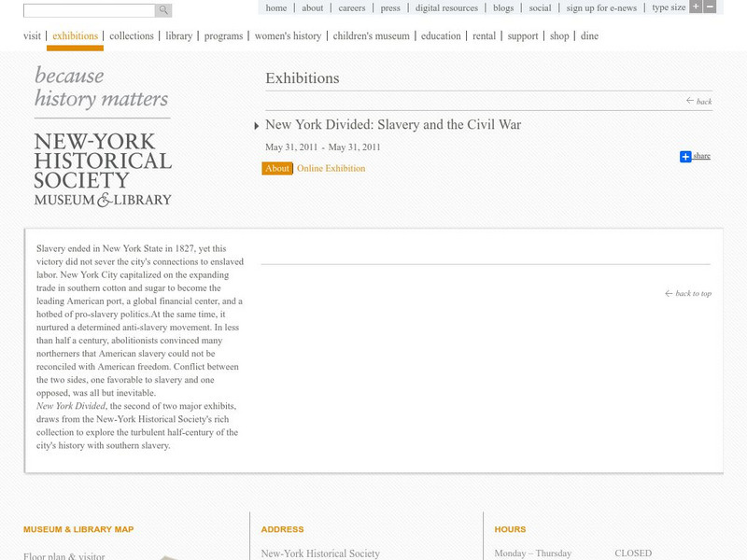Image resolution: width=747 pixels, height=560 pixels.
Task: Click the triangle arrow beside exhibition title
Action: point(256,126)
